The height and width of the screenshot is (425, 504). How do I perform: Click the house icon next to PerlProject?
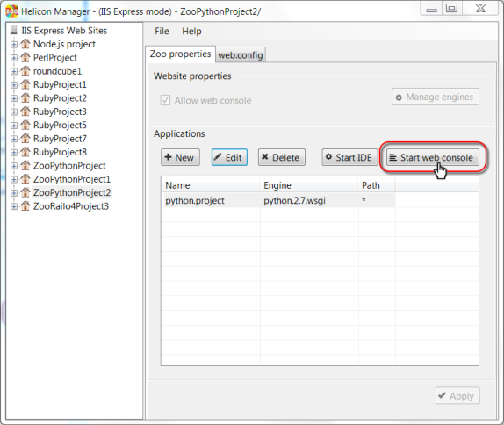25,57
